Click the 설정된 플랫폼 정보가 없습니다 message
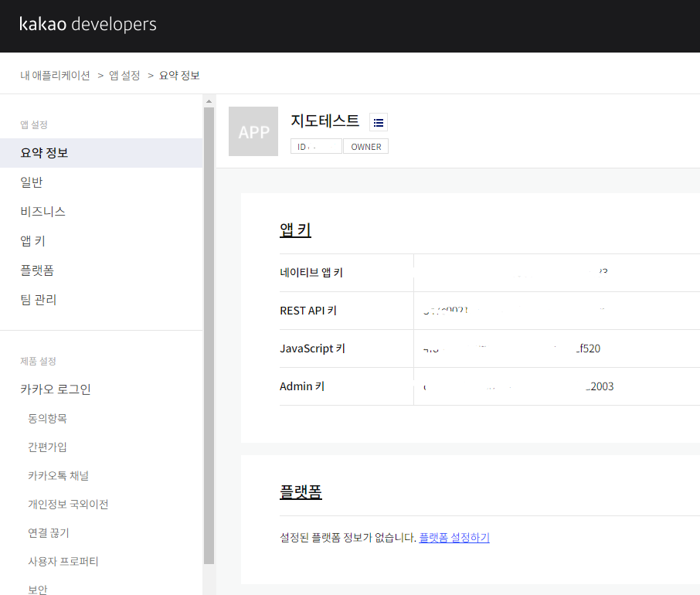The width and height of the screenshot is (700, 595). [x=348, y=537]
